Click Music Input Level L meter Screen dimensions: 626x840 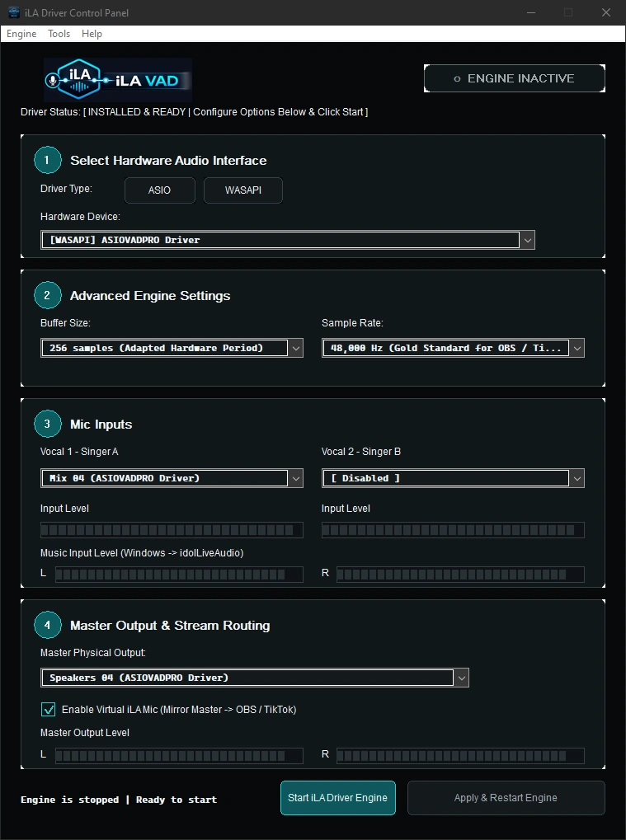179,575
